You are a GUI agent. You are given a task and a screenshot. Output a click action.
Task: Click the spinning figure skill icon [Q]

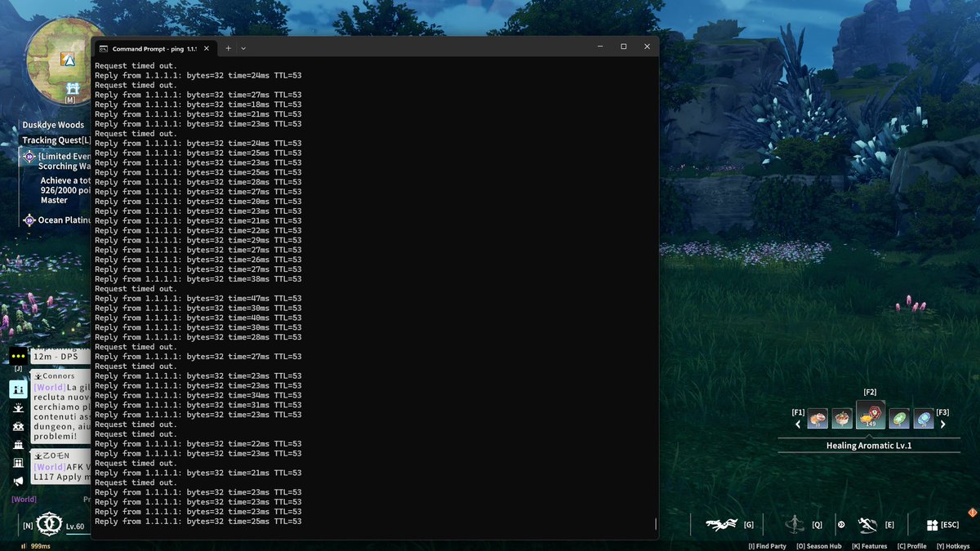795,524
